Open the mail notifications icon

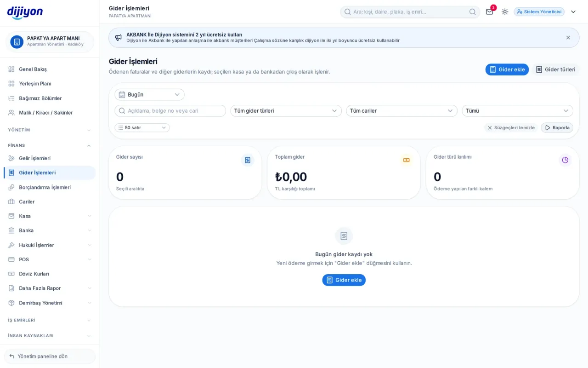[x=490, y=11]
